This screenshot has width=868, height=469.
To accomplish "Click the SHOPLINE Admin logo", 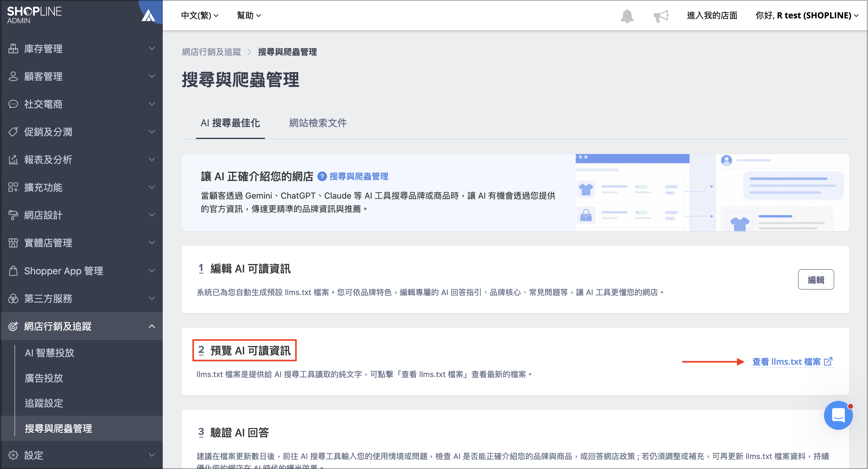I will [34, 15].
